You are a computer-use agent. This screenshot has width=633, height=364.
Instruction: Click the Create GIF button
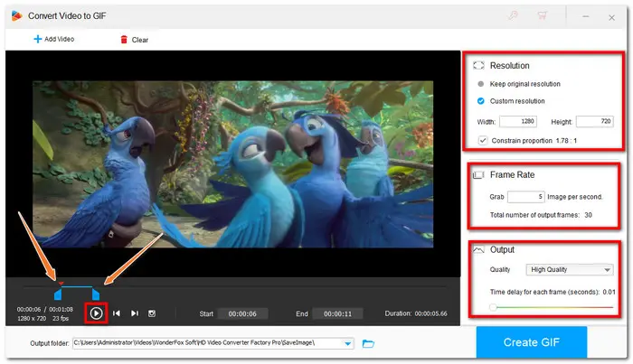pos(532,342)
